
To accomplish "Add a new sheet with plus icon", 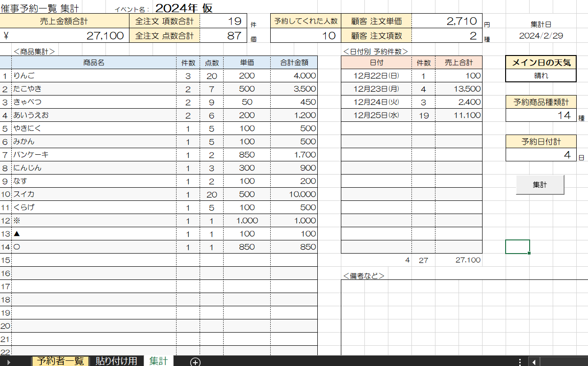I will tap(195, 361).
